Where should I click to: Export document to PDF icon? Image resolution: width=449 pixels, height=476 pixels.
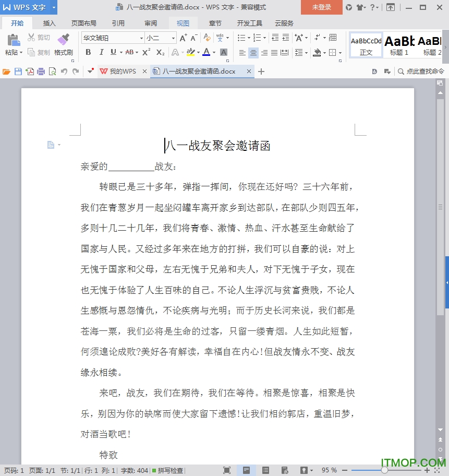(x=30, y=72)
